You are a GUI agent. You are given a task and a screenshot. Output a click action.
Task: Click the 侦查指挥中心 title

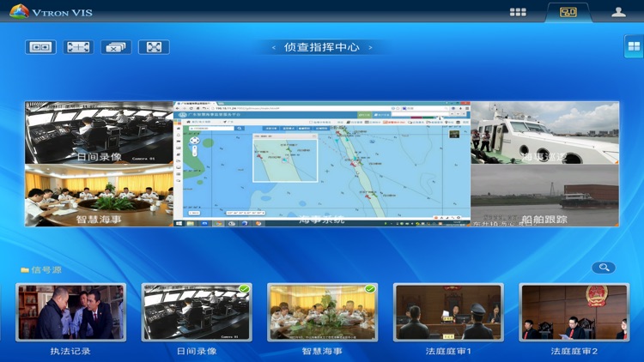click(x=322, y=47)
